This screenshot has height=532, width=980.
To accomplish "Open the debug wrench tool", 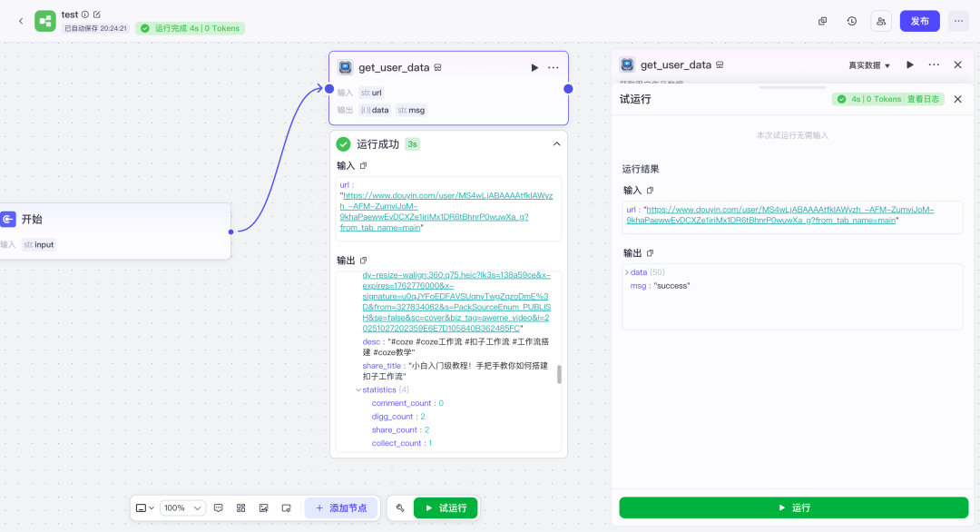I will click(x=400, y=508).
